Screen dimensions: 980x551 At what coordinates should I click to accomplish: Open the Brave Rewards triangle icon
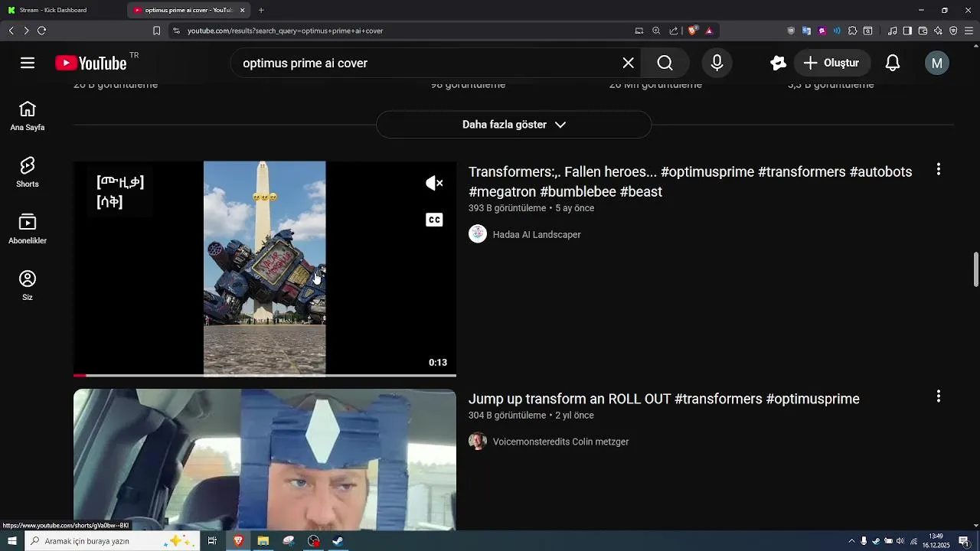(709, 31)
